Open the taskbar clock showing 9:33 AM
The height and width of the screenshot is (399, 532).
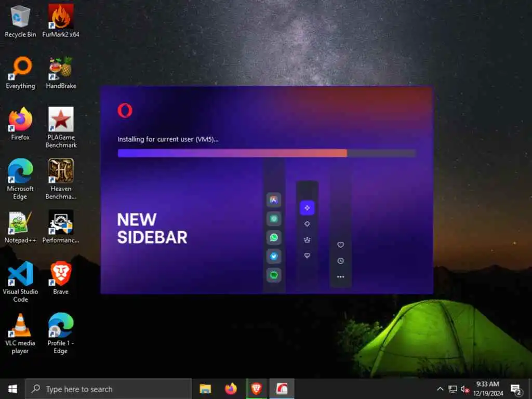click(488, 389)
